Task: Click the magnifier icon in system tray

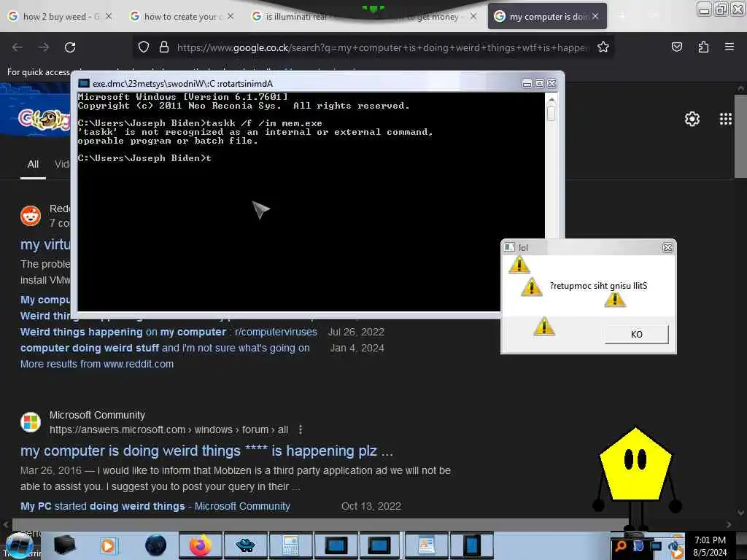Action: (620, 545)
